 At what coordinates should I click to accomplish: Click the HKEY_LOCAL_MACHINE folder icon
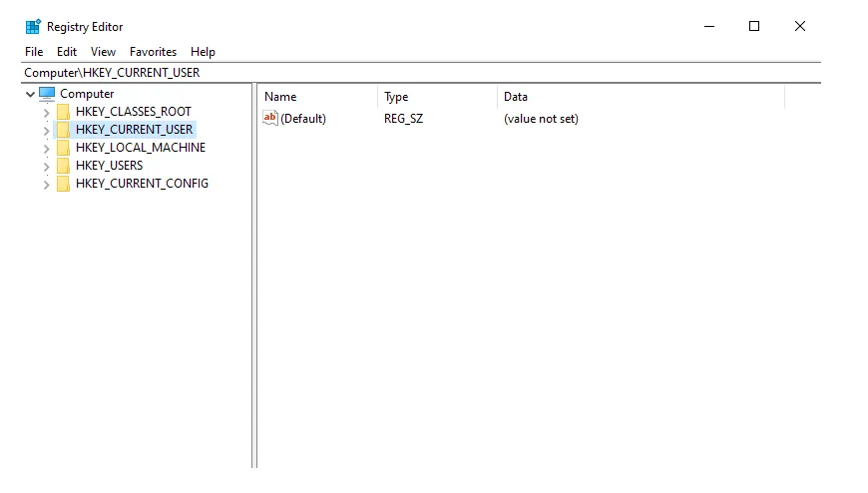tap(64, 148)
